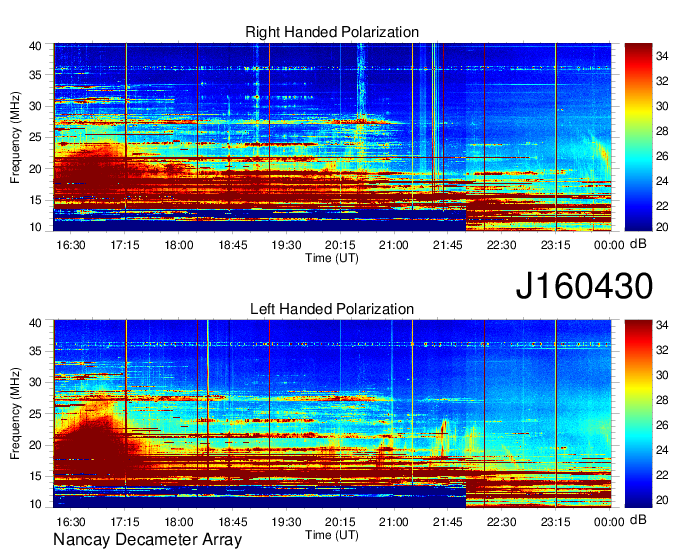Click the 34 value on Right Handed color bar
The image size is (680, 552).
[662, 56]
